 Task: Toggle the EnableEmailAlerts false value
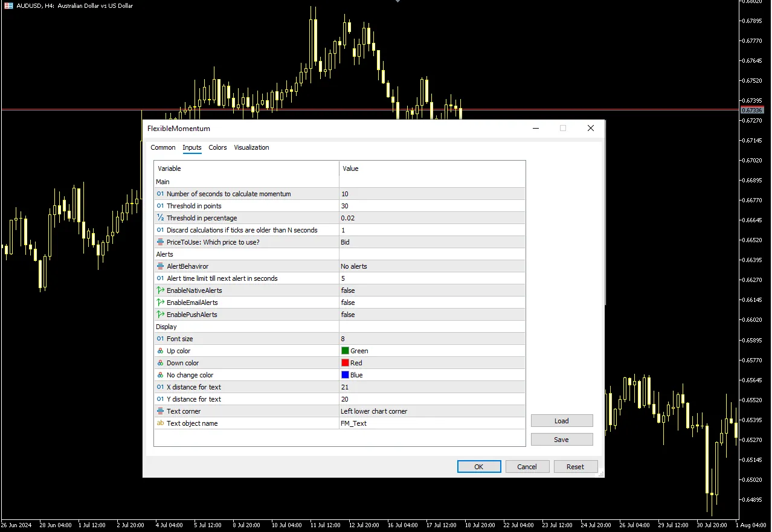[x=431, y=303]
